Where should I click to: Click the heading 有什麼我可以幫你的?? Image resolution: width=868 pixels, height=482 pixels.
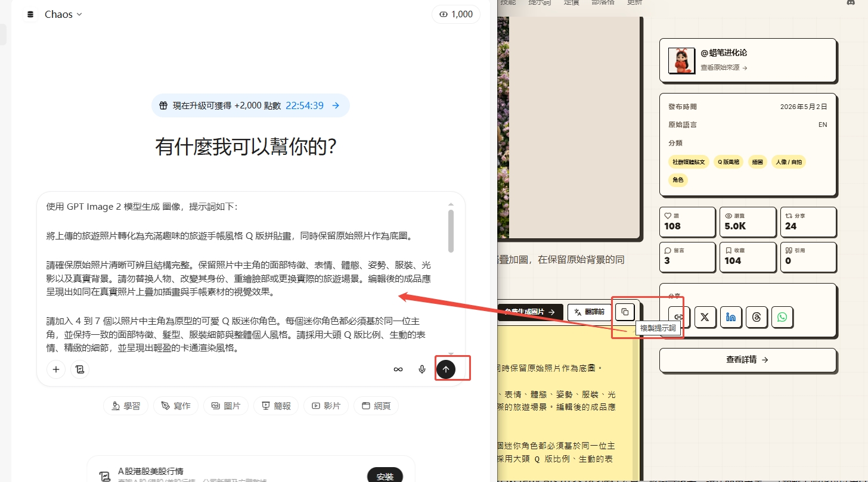pos(246,147)
